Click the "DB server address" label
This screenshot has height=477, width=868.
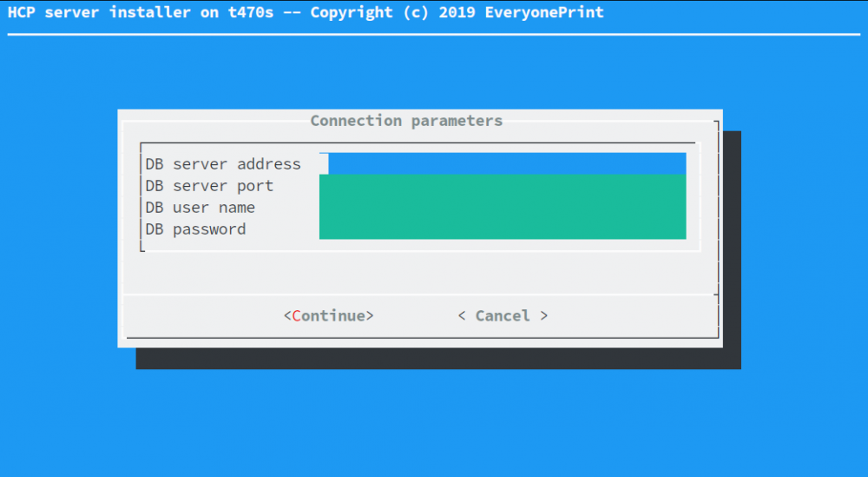pyautogui.click(x=223, y=164)
